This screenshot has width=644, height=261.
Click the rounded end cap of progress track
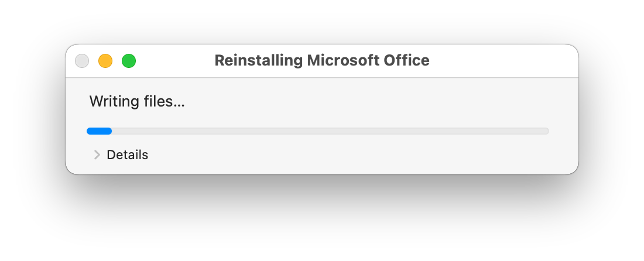tap(547, 131)
